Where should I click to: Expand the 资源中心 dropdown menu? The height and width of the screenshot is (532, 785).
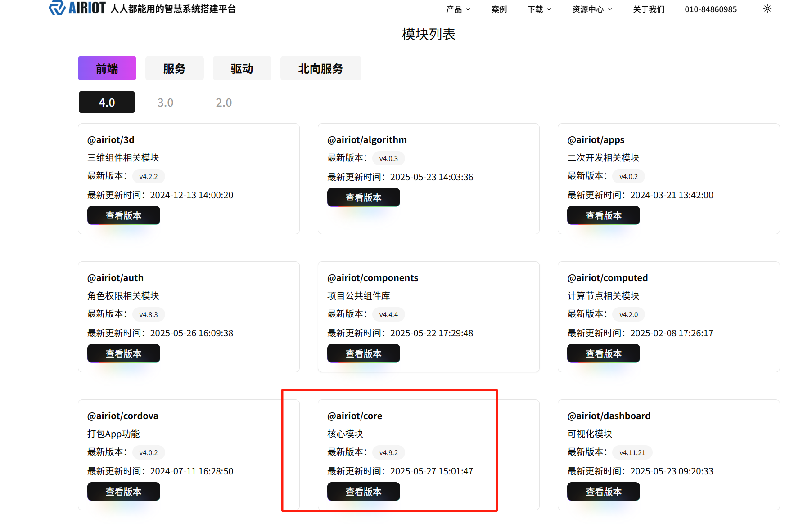coord(592,9)
